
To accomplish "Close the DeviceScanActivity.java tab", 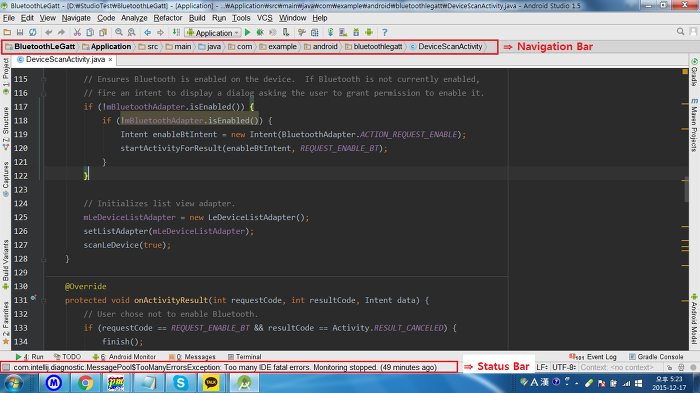I will 110,59.
